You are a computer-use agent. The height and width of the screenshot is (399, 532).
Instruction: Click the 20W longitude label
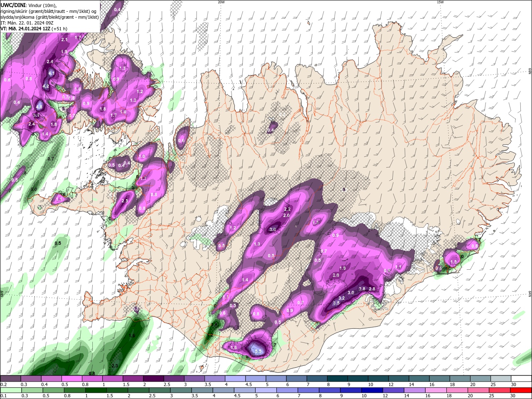(x=221, y=2)
